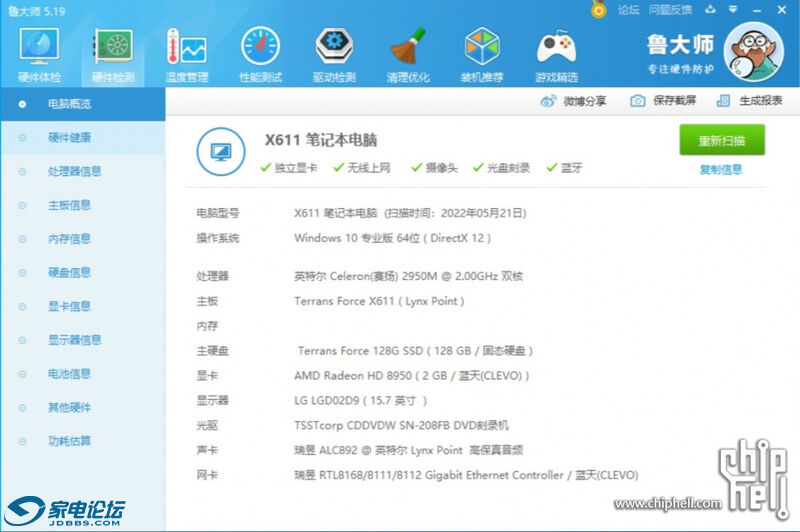Click the round computer monitor icon

(220, 151)
